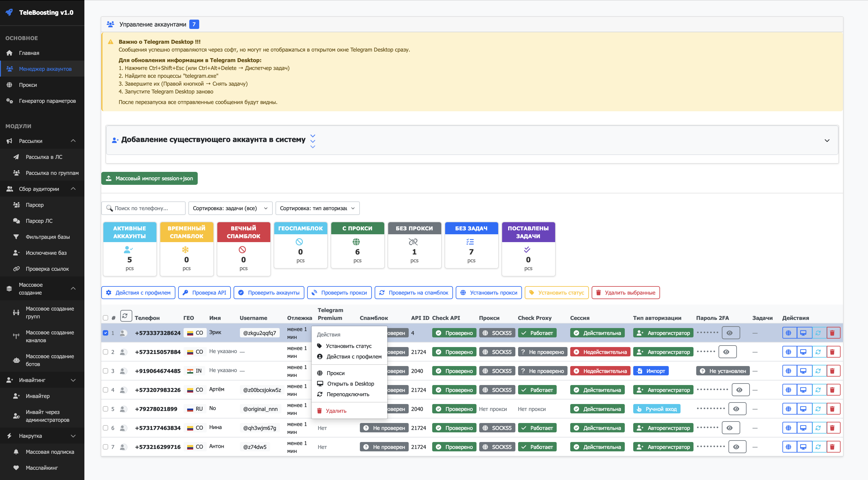Click avatar icon in row 3
Image resolution: width=868 pixels, height=480 pixels.
pos(123,371)
